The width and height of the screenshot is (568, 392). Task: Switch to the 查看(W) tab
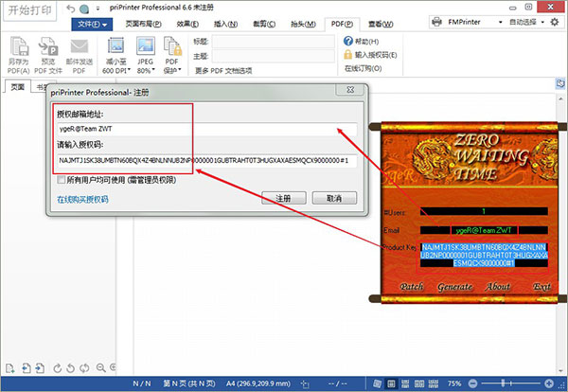(381, 24)
